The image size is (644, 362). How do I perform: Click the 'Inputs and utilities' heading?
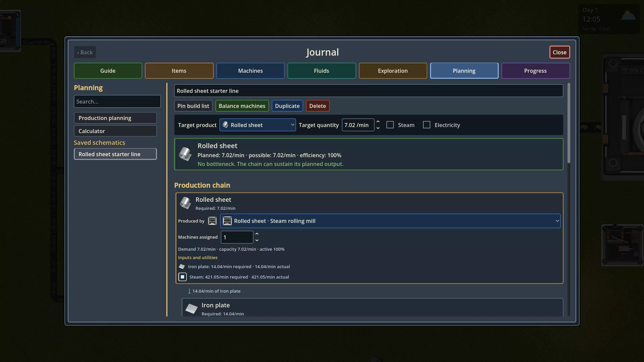pyautogui.click(x=198, y=257)
